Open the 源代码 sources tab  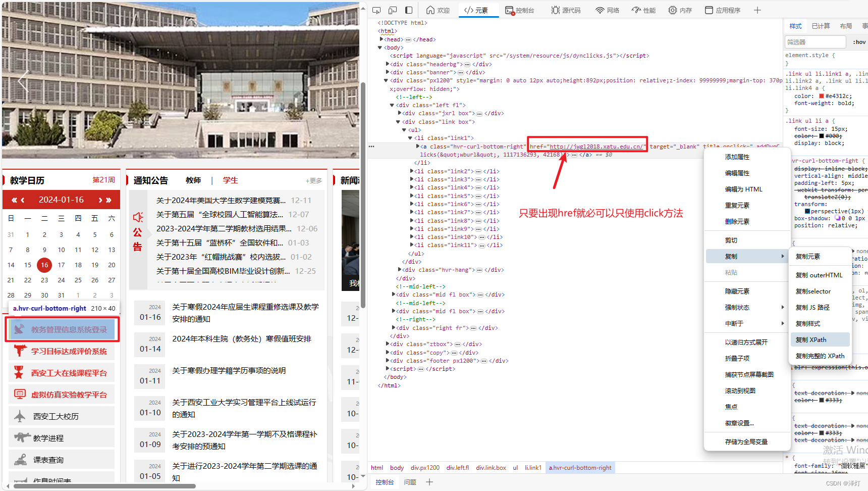[x=566, y=10]
